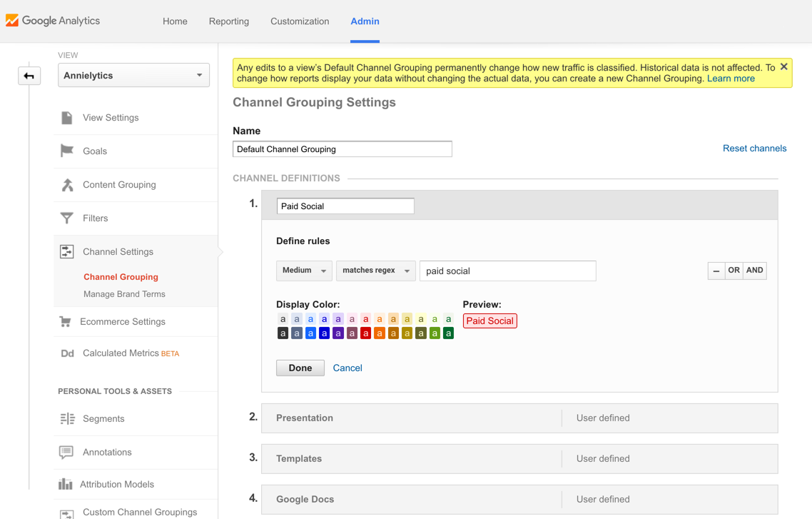The width and height of the screenshot is (812, 519).
Task: Click the back arrow button in sidebar
Action: pos(29,76)
